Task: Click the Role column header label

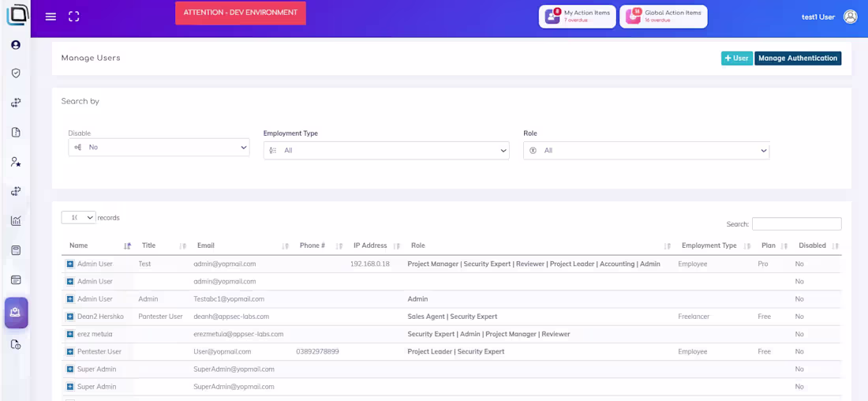Action: click(418, 246)
